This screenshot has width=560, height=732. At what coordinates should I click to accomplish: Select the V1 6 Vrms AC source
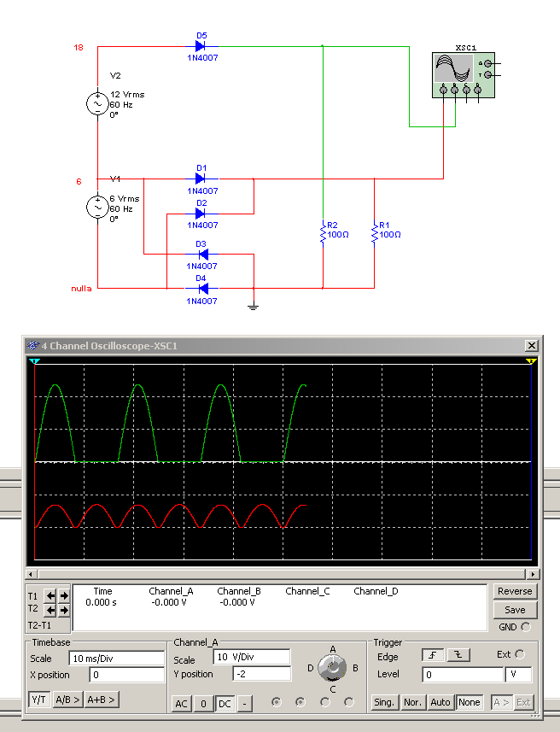(97, 207)
